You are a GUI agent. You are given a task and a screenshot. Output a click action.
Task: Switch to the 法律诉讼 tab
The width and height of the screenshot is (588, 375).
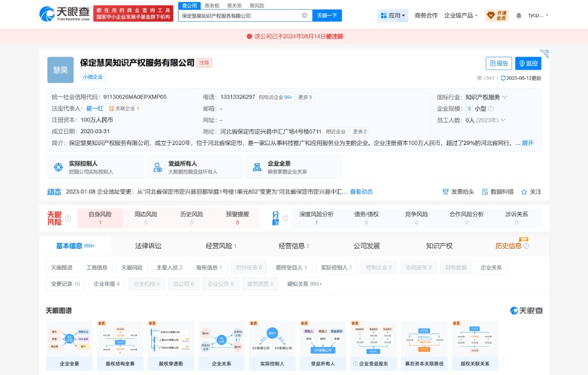tap(148, 246)
